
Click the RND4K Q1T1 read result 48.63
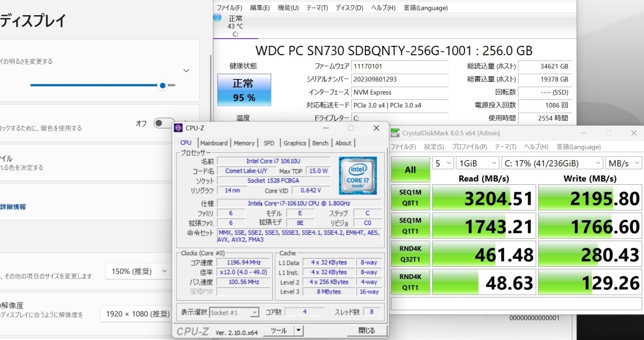[484, 282]
